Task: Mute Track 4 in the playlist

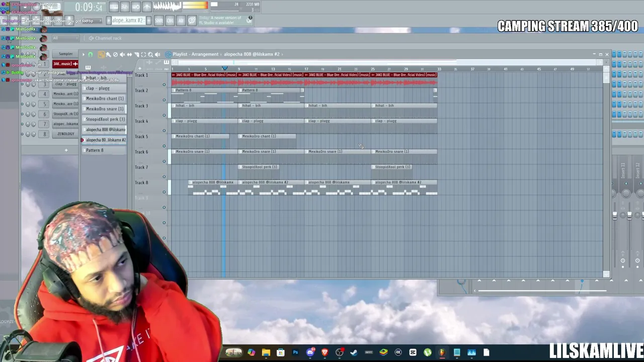Action: tap(164, 131)
